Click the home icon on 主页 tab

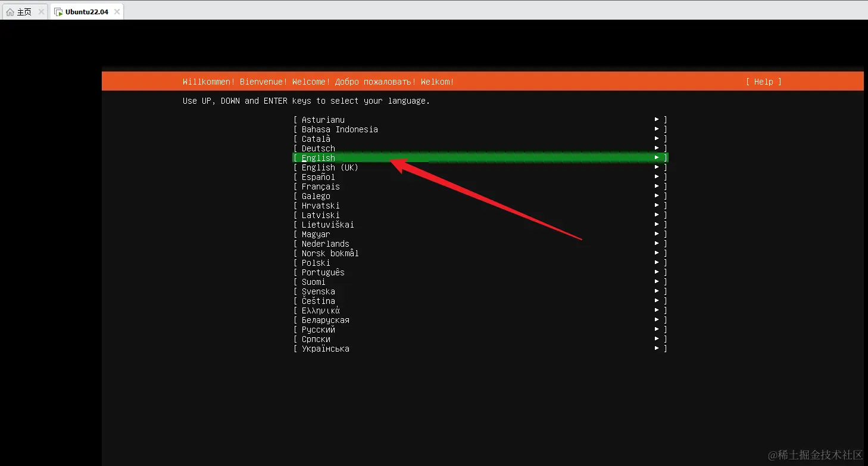(10, 12)
